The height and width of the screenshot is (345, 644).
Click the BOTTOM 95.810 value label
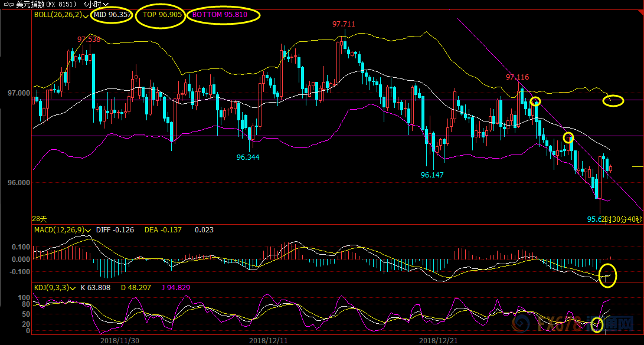(223, 14)
